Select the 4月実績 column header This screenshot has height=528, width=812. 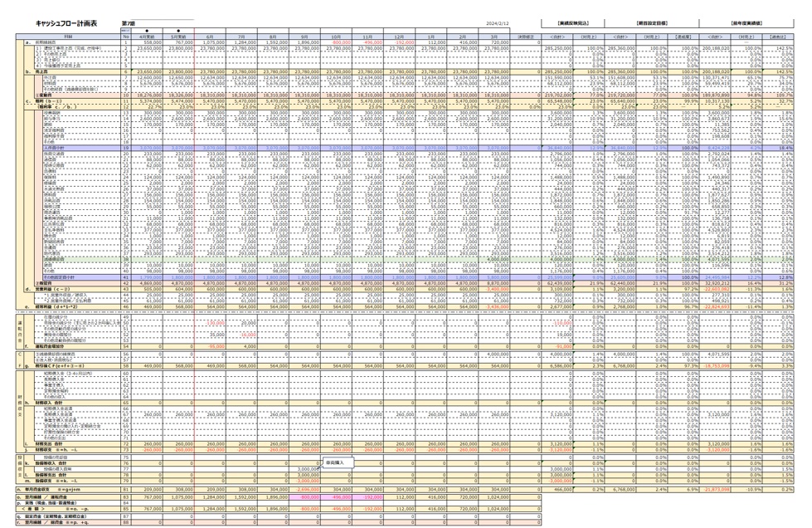[x=148, y=37]
